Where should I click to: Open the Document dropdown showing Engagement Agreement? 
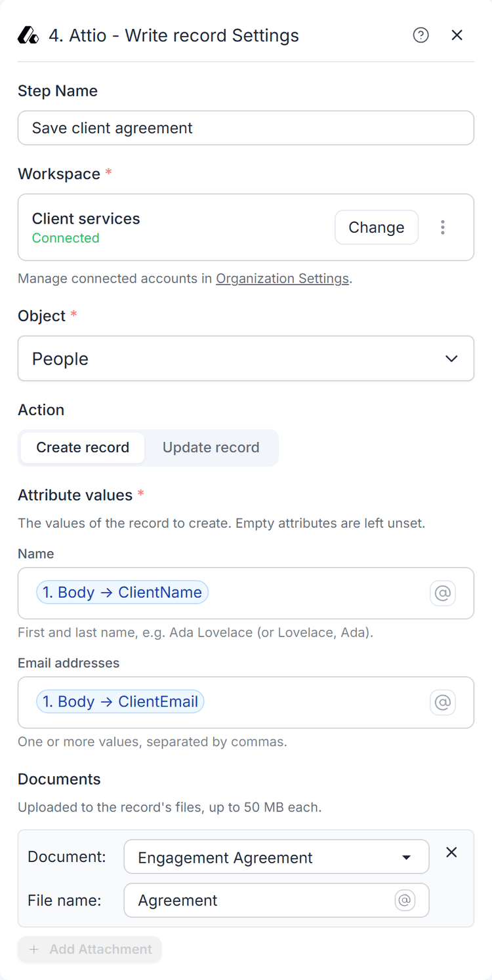[276, 857]
